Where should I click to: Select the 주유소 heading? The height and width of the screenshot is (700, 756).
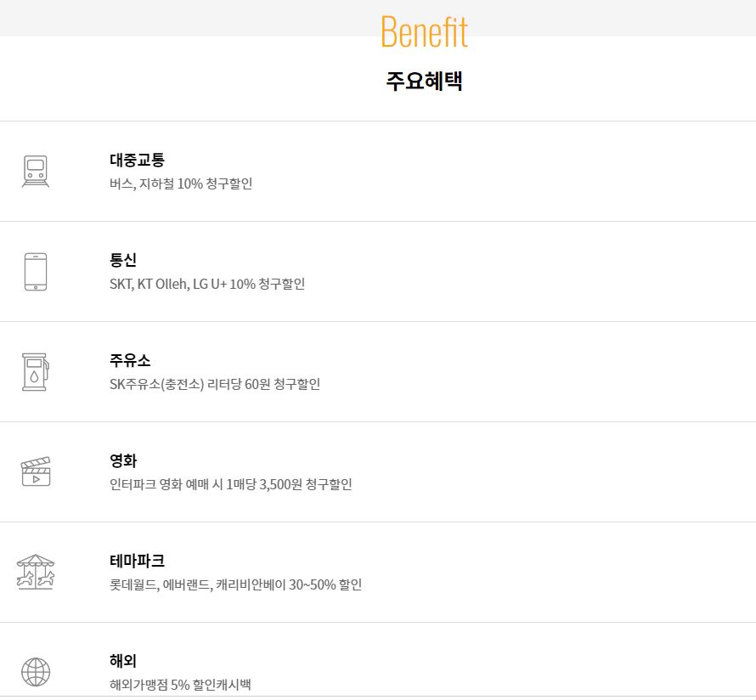click(x=130, y=360)
